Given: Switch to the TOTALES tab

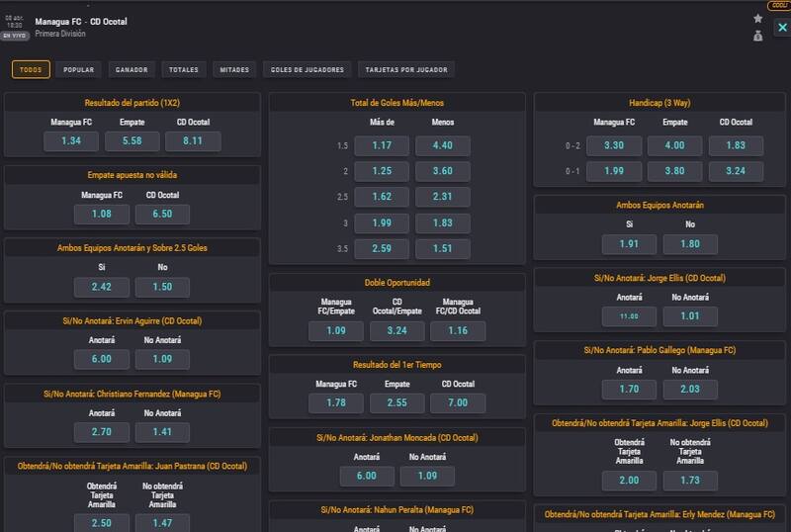Looking at the screenshot, I should click(184, 69).
